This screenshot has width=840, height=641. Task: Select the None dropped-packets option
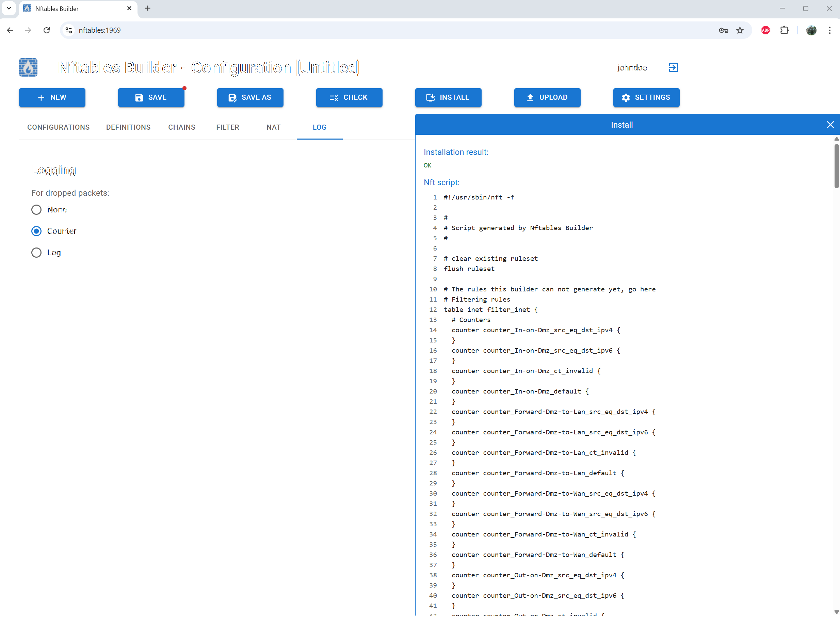(x=36, y=209)
